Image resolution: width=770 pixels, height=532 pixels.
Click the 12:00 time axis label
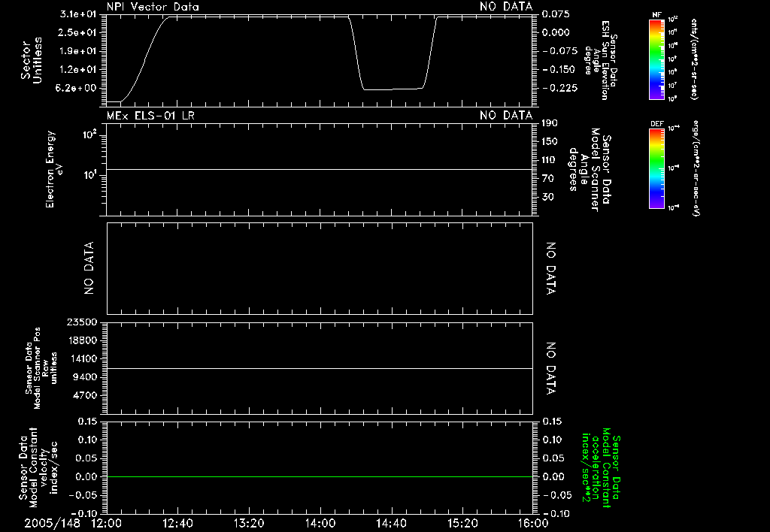[x=107, y=523]
